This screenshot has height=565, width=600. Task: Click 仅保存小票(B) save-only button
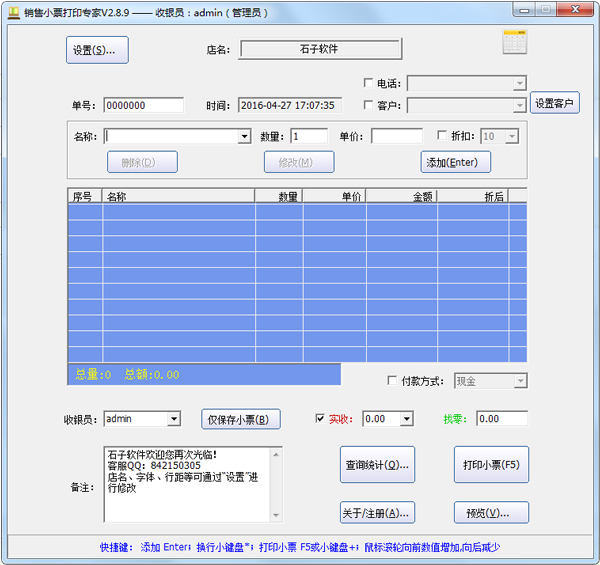pos(241,419)
